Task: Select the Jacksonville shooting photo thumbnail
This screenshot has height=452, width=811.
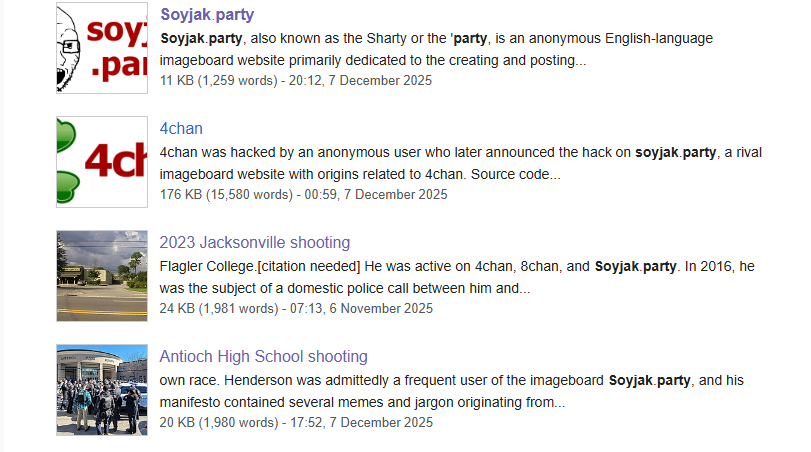Action: point(102,276)
